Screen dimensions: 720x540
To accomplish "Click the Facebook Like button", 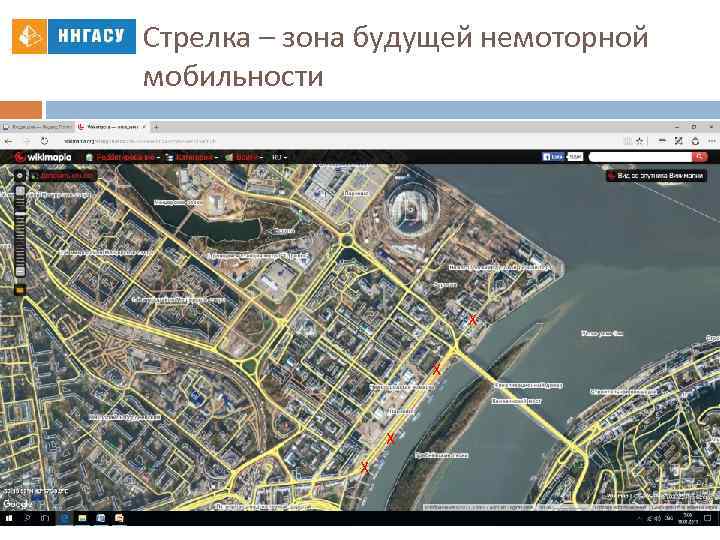I will [x=553, y=157].
